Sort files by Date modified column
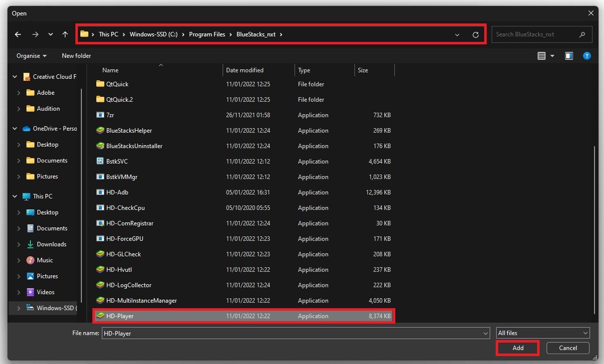This screenshot has height=364, width=604. tap(245, 70)
